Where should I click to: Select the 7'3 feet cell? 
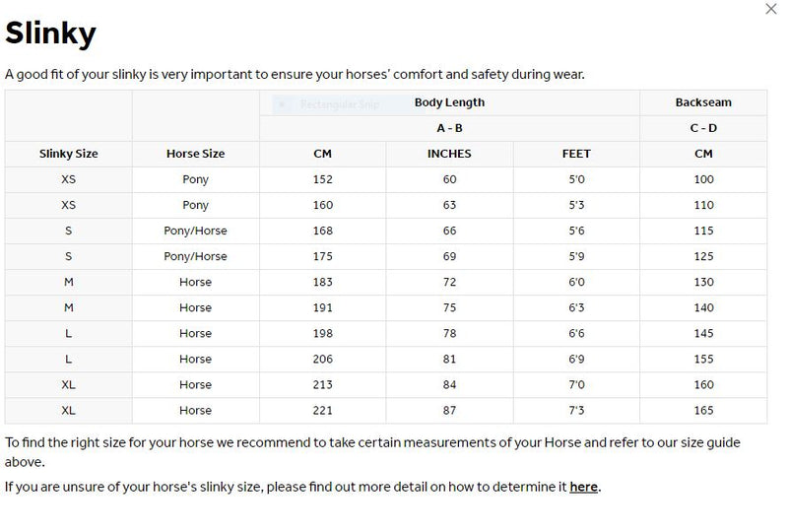576,410
